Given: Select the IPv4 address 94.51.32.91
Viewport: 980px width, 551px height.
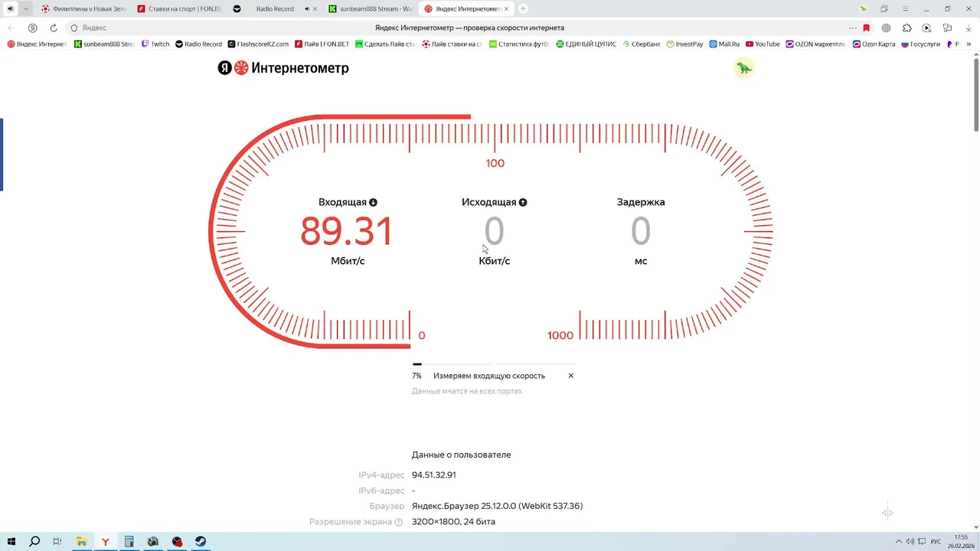Looking at the screenshot, I should [434, 475].
